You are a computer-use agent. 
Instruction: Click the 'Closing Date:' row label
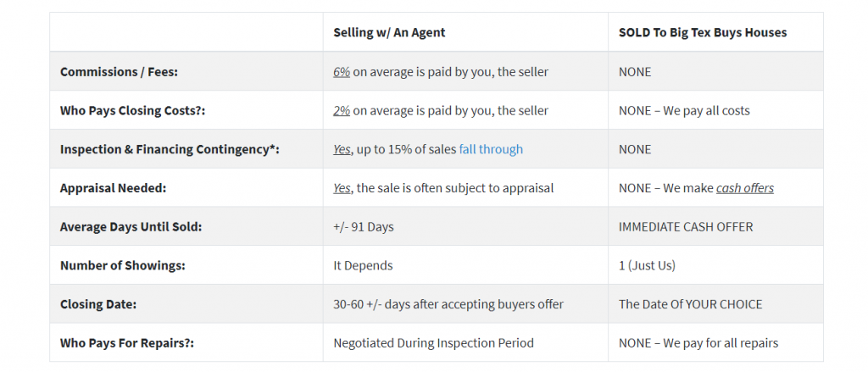pos(98,304)
